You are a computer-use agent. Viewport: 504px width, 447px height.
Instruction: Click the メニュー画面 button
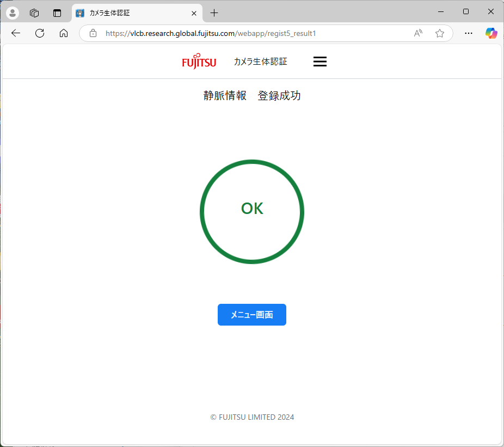(x=251, y=315)
